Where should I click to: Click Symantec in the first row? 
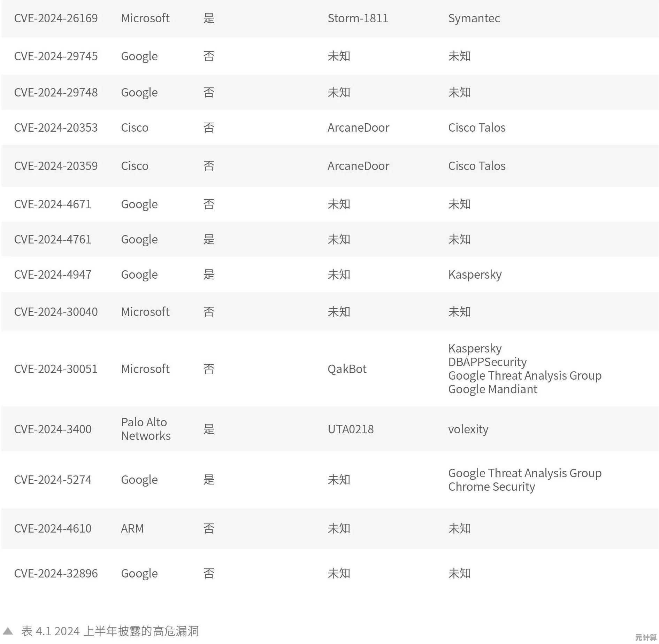[474, 18]
